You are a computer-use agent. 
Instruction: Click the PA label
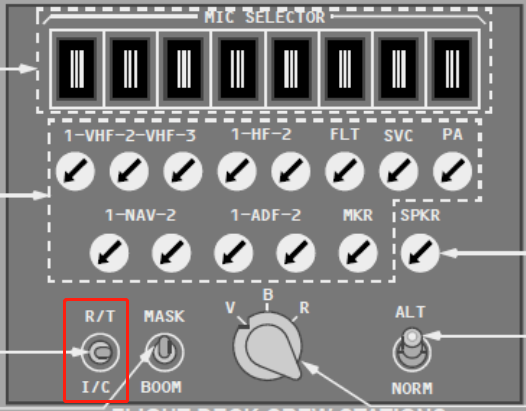pos(453,134)
